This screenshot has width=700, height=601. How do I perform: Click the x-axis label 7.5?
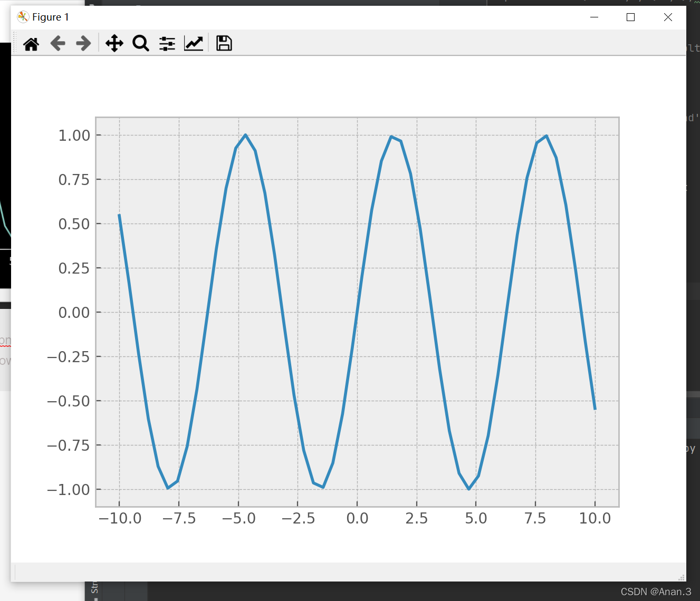[535, 518]
